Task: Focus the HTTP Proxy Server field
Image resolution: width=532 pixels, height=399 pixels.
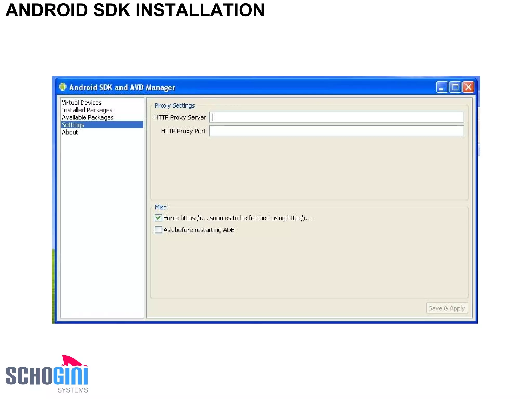Action: pyautogui.click(x=336, y=117)
